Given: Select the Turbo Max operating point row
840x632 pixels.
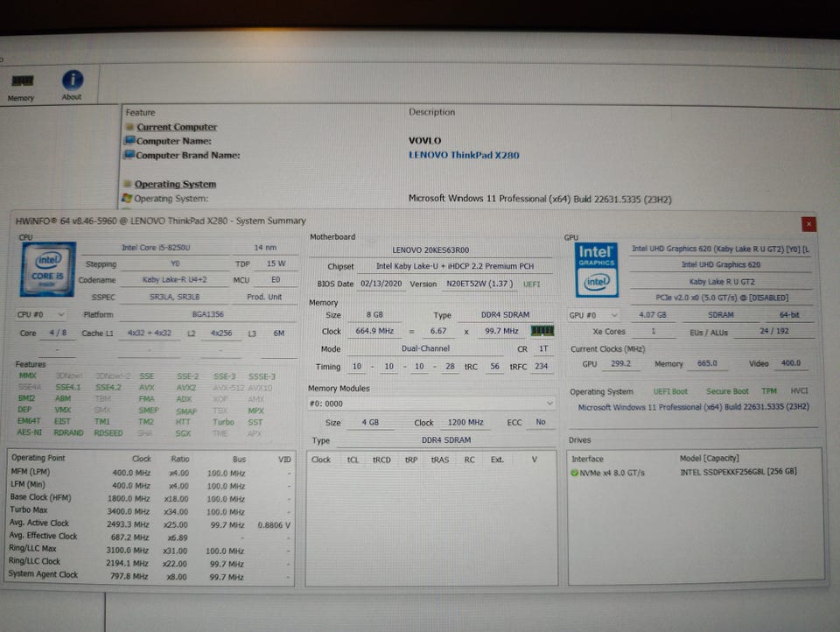Looking at the screenshot, I should (150, 511).
